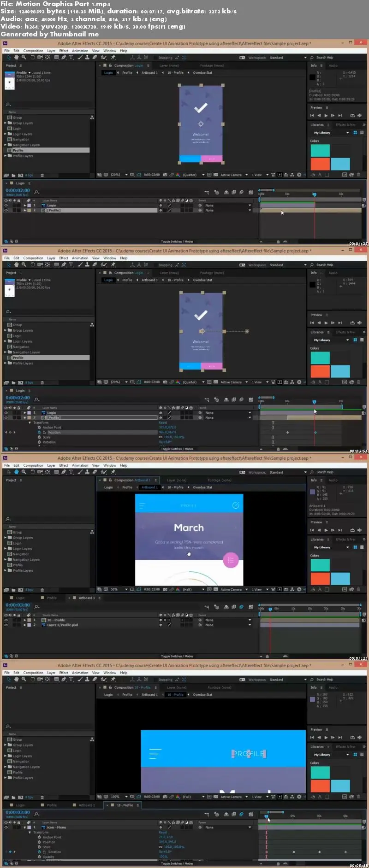Open Window menu in frame 00:05:48
Screen dimensions: 369x868
110,673
